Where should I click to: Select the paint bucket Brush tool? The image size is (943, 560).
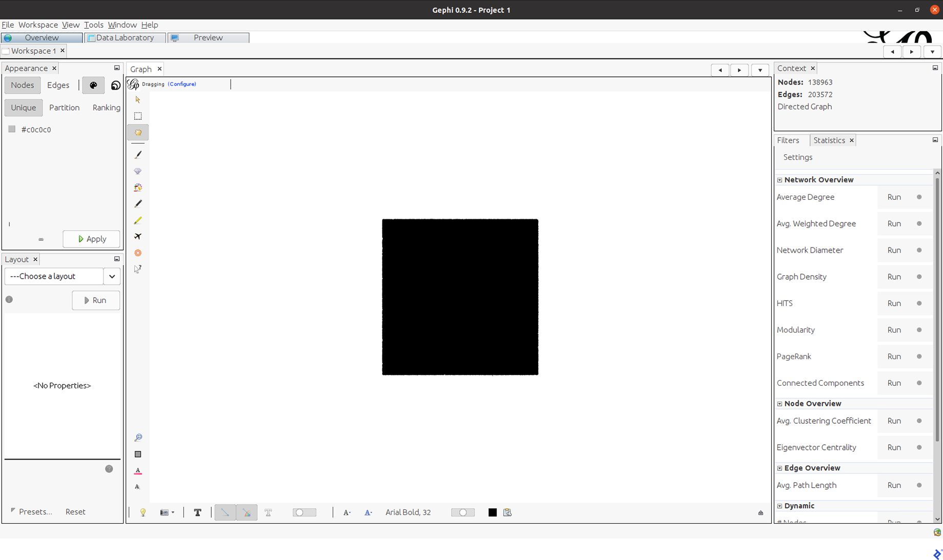pyautogui.click(x=138, y=188)
